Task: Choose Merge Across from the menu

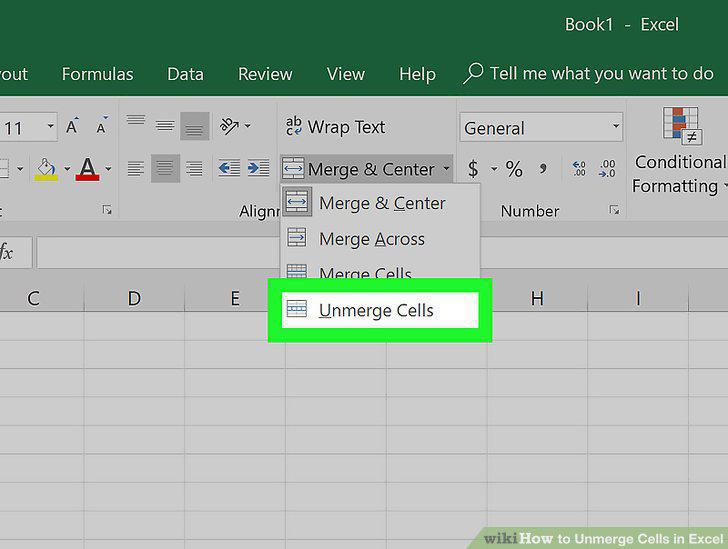Action: click(x=380, y=239)
